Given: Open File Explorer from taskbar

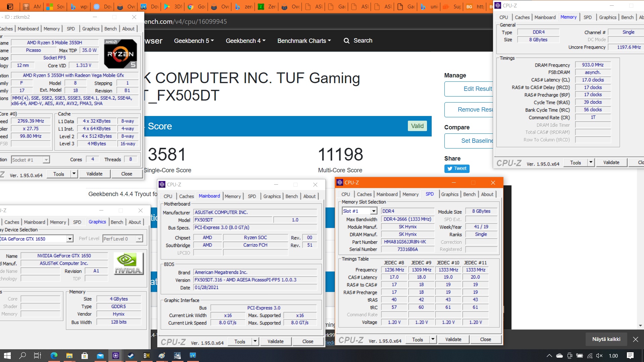Looking at the screenshot, I should (x=69, y=356).
